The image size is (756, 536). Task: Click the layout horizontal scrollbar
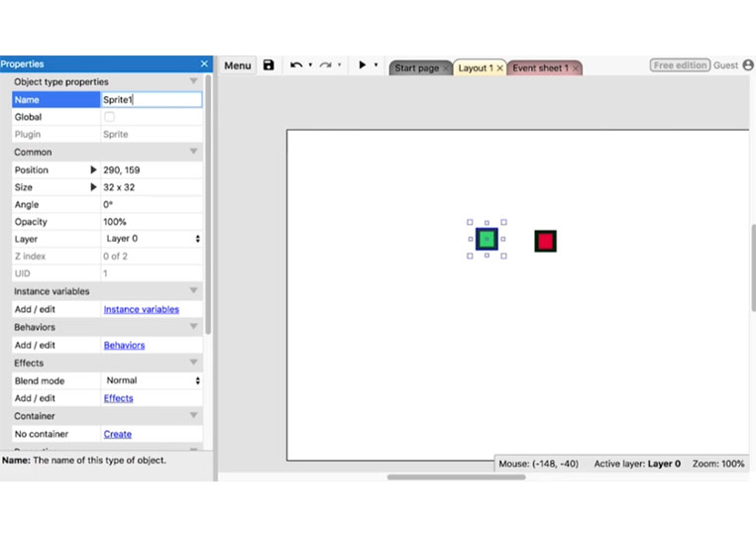[456, 478]
